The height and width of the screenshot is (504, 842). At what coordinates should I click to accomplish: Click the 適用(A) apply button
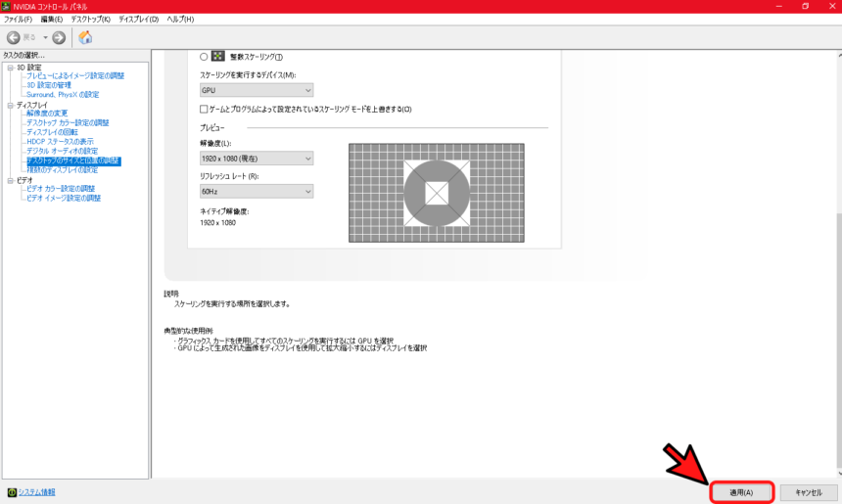tap(741, 492)
